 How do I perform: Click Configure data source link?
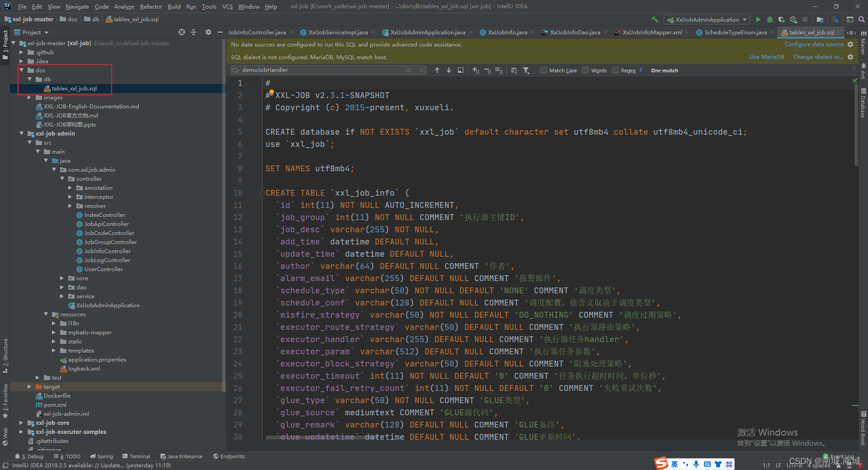[x=814, y=44]
